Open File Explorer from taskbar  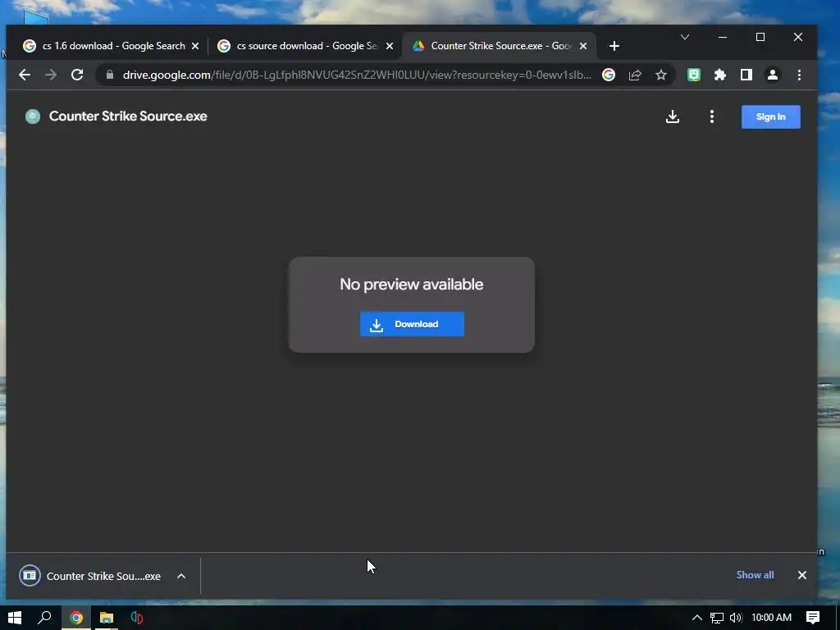point(107,618)
